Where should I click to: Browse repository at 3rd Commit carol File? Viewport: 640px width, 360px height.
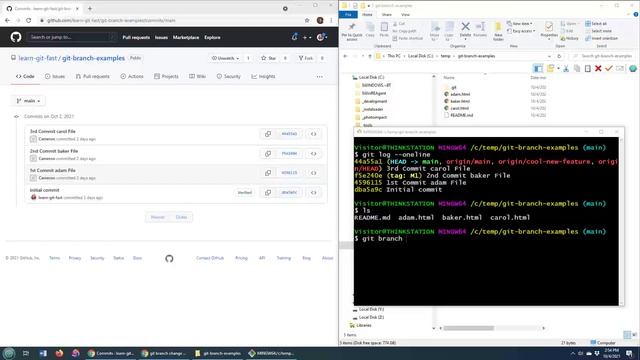click(313, 134)
